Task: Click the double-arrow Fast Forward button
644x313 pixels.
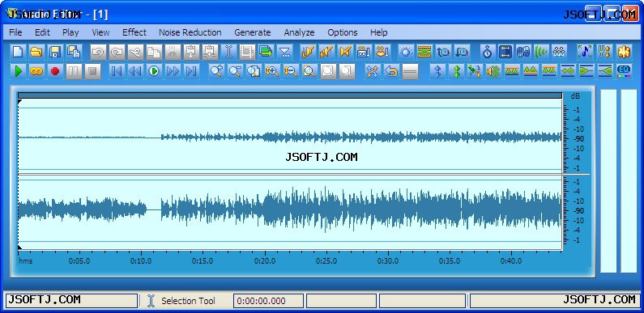Action: pos(173,71)
